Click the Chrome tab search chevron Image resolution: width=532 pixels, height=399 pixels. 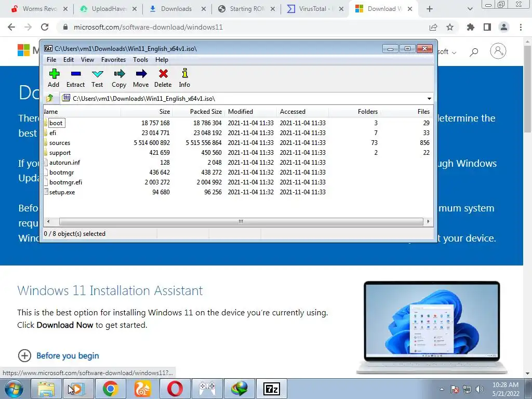[x=470, y=9]
